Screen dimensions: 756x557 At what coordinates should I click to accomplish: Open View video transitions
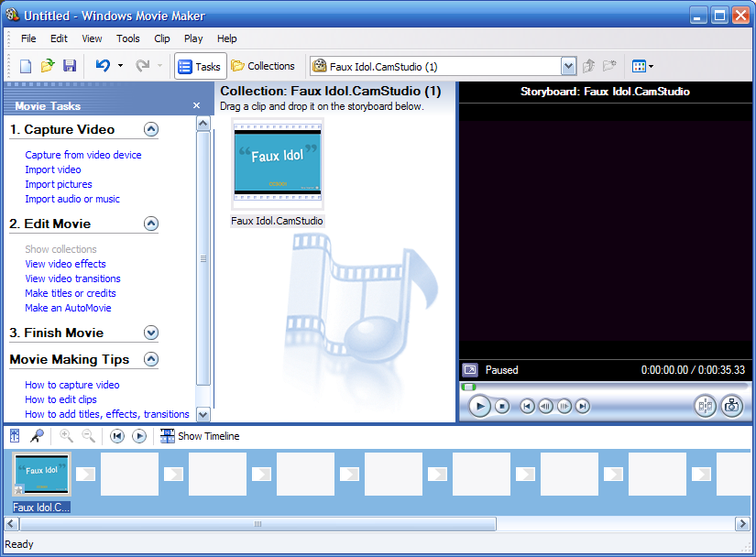[x=72, y=278]
